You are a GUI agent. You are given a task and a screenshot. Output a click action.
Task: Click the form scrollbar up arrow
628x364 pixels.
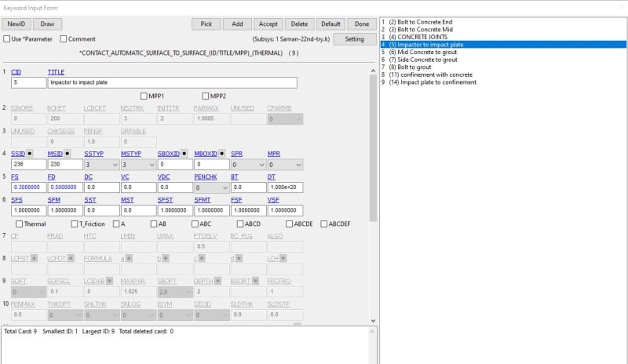click(373, 71)
